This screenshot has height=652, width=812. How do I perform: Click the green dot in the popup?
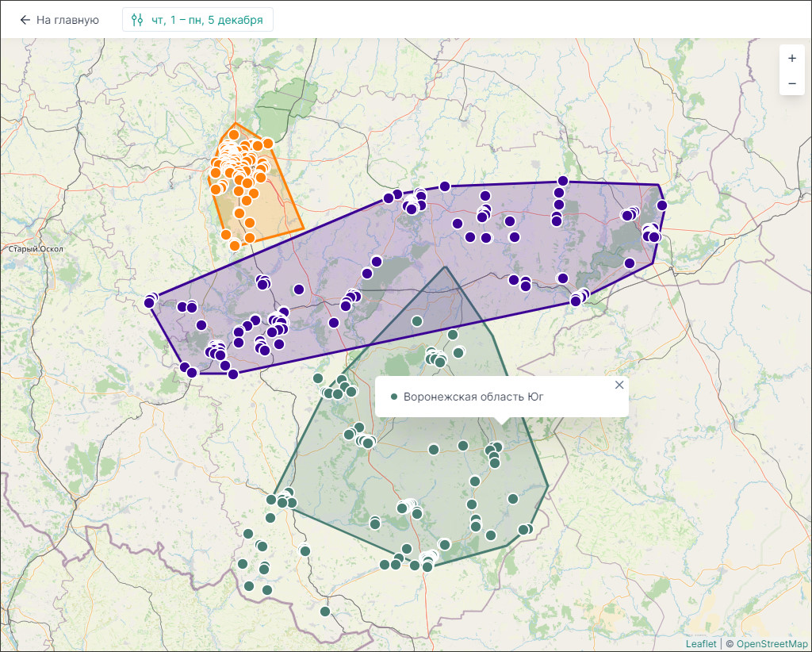(x=394, y=397)
